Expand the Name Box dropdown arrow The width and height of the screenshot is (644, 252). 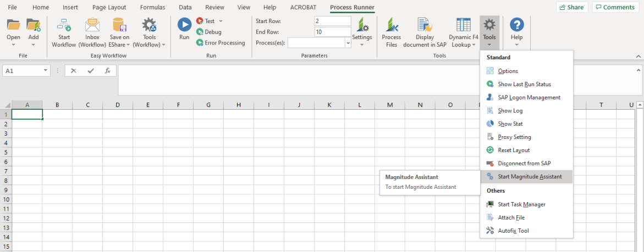click(46, 71)
